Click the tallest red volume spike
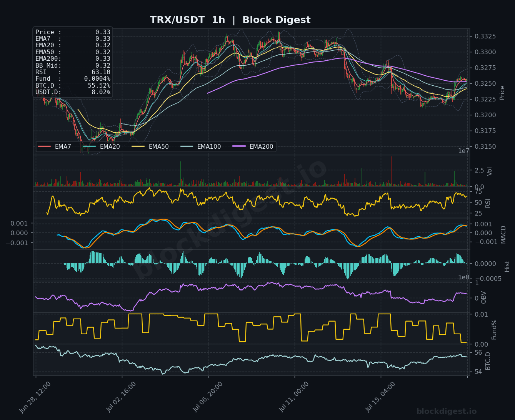The width and height of the screenshot is (515, 420). (391, 171)
